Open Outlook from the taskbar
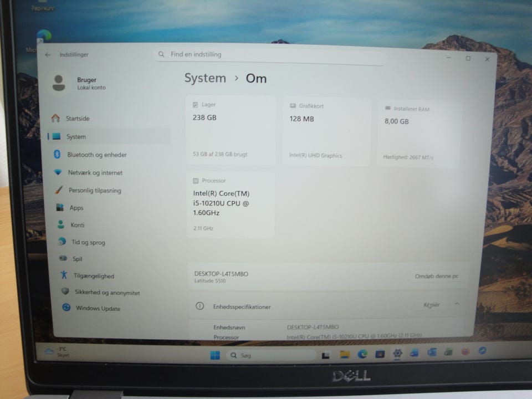Viewport: 532px width, 399px height. coord(432,352)
